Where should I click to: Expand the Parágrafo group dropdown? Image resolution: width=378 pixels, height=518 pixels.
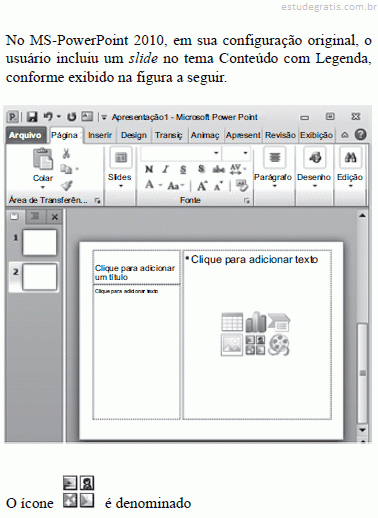(x=275, y=186)
